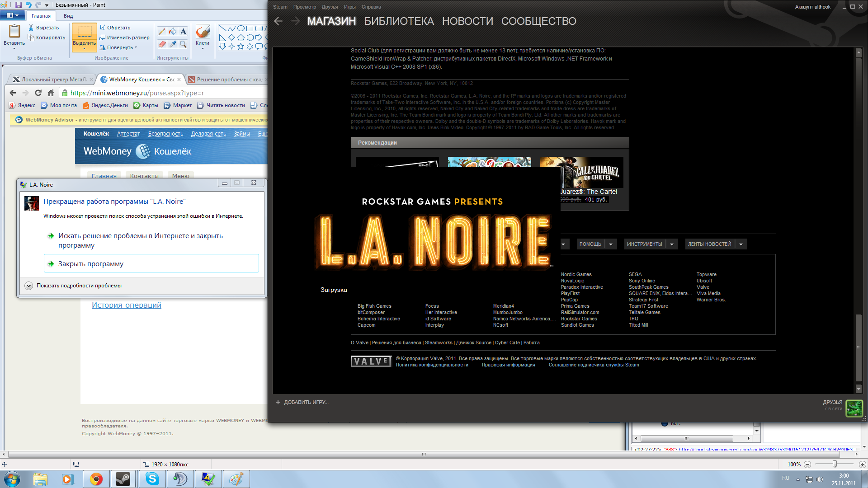Image resolution: width=868 pixels, height=488 pixels.
Task: Click the Call of Juarez The Cartel thumbnail
Action: (581, 172)
